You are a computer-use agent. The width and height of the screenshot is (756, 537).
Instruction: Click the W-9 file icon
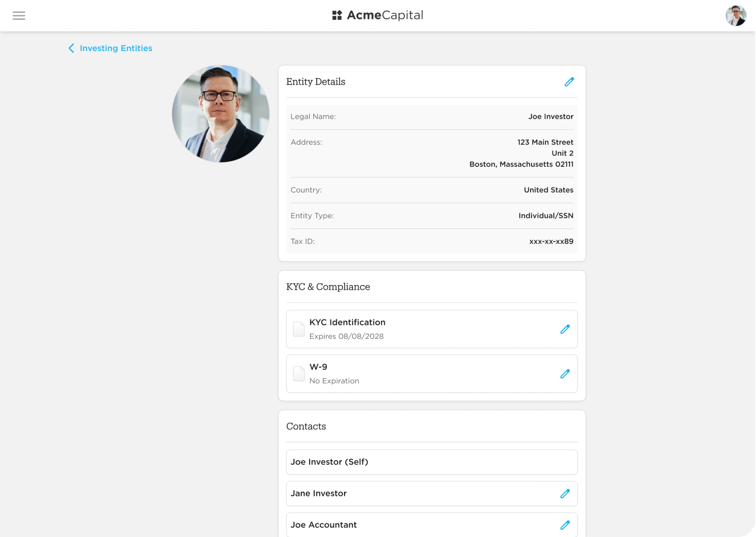299,373
